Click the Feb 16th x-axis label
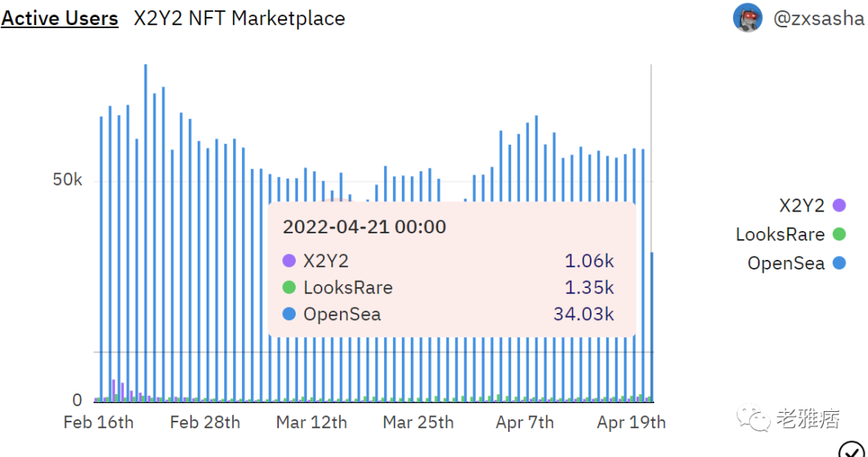The width and height of the screenshot is (868, 457). 99,422
